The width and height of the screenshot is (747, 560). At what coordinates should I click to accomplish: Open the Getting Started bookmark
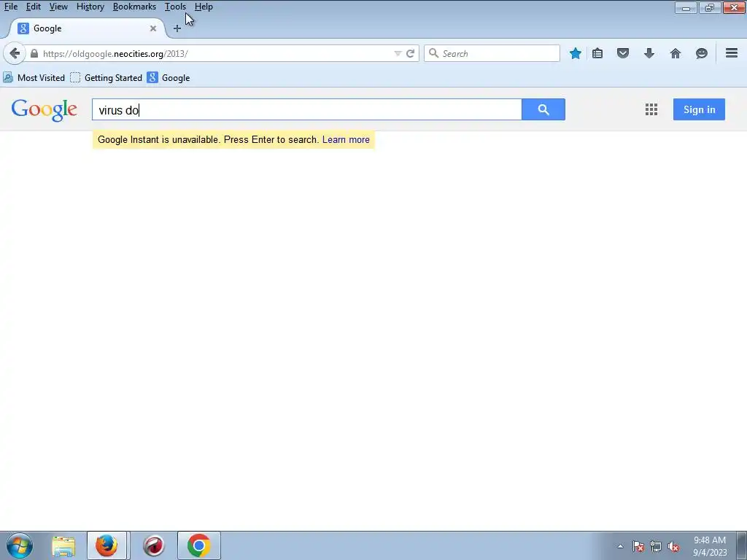(107, 77)
